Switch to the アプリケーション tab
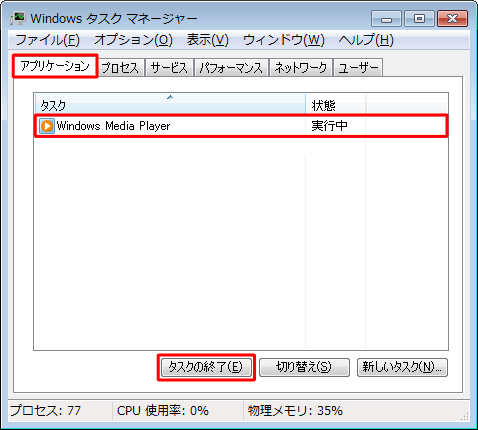The width and height of the screenshot is (478, 430). tap(55, 66)
